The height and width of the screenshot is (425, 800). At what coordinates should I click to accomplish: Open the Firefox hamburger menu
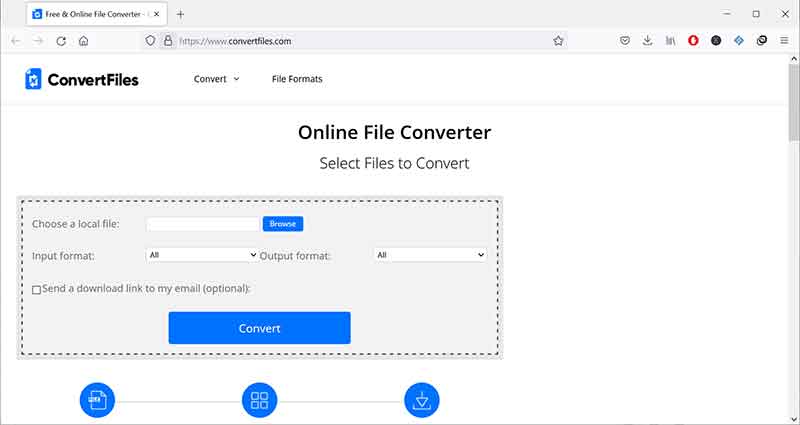(784, 41)
